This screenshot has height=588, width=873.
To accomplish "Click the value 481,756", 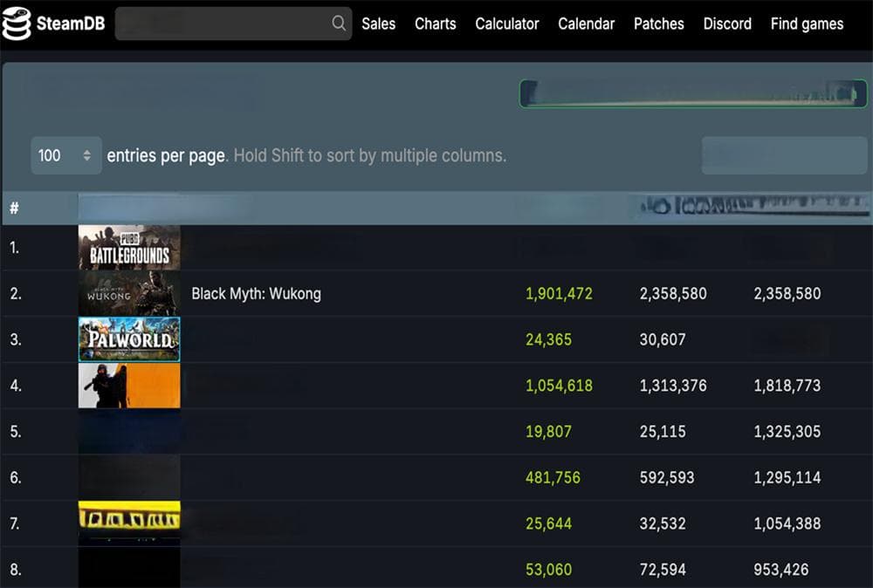I will (x=553, y=477).
